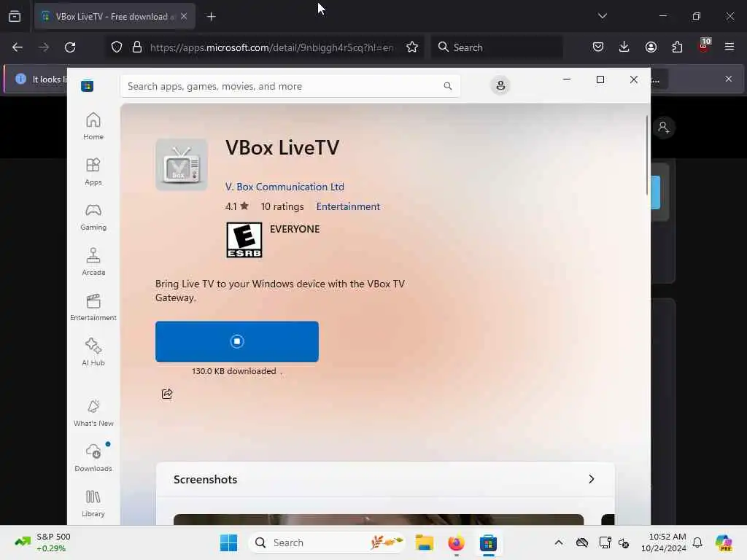The image size is (747, 560).
Task: Open the Store user profile button
Action: (500, 86)
